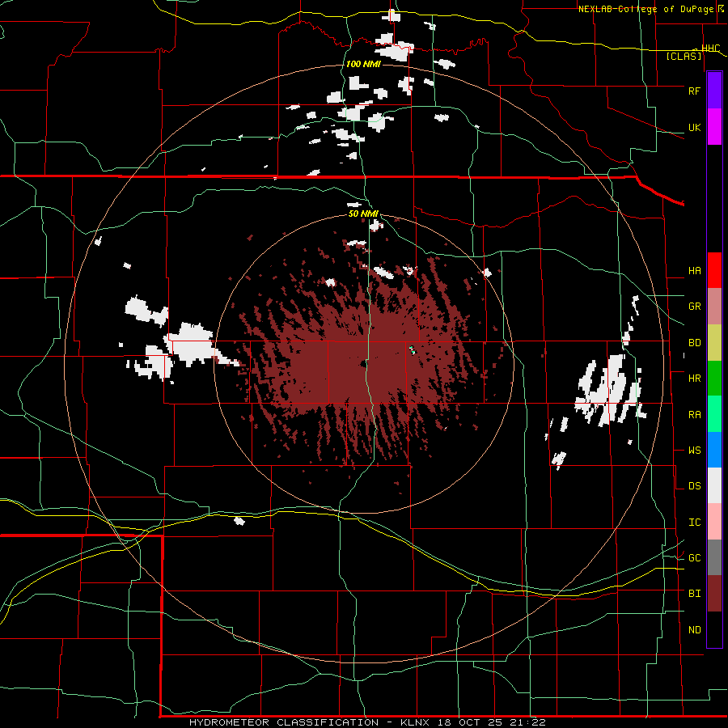Select the IC light pink legend swatch
This screenshot has width=728, height=728.
point(714,522)
